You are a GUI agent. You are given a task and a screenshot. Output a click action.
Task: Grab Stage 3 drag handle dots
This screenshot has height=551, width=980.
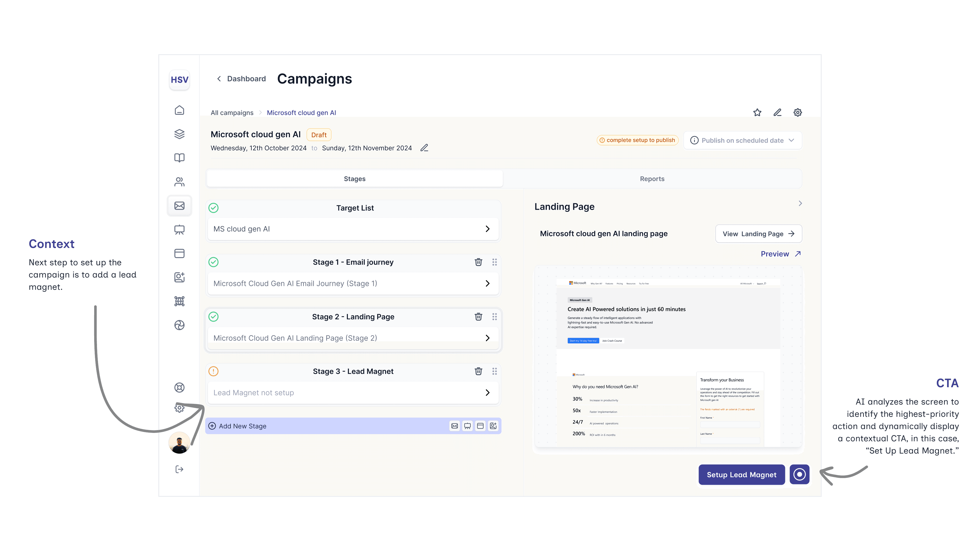tap(494, 371)
